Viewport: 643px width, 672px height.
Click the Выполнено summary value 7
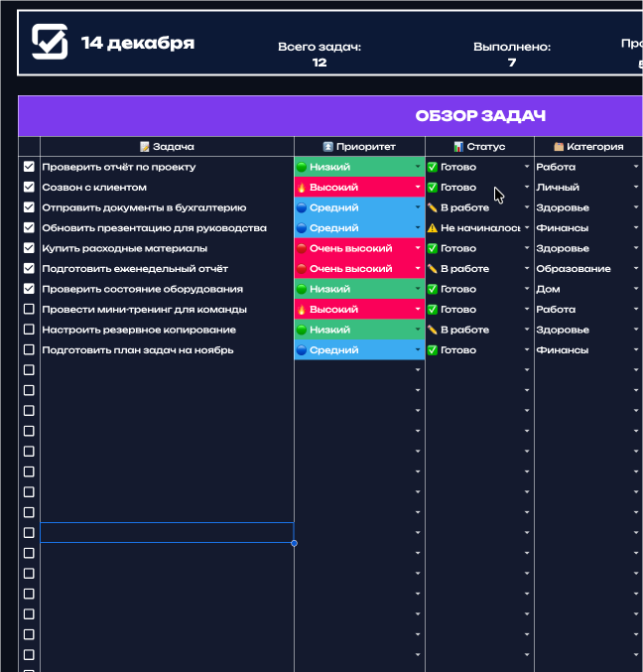[x=512, y=63]
